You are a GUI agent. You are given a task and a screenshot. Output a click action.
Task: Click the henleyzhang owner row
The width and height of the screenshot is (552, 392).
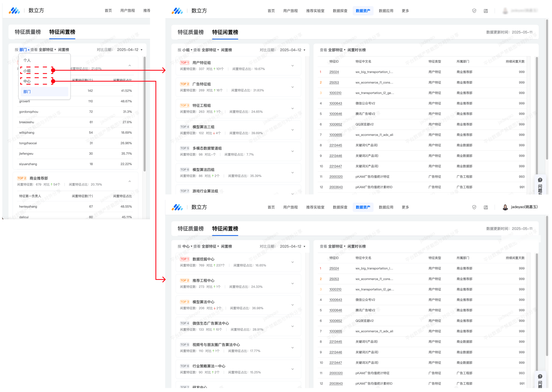(x=28, y=207)
